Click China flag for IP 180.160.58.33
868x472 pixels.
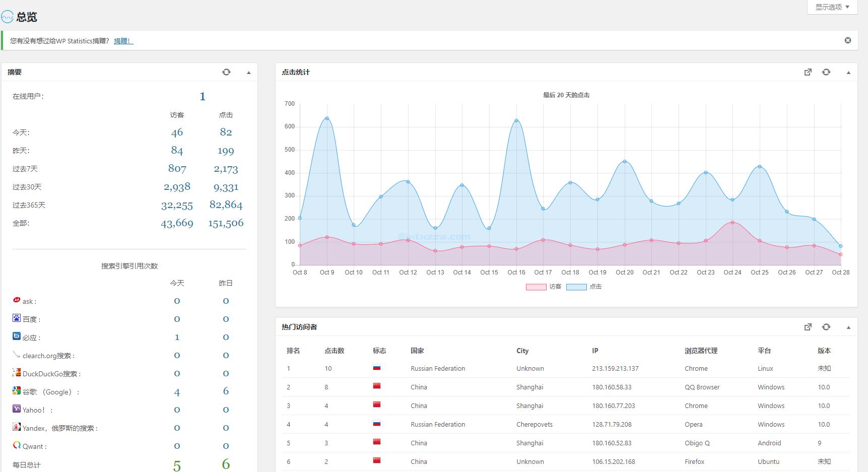point(376,386)
